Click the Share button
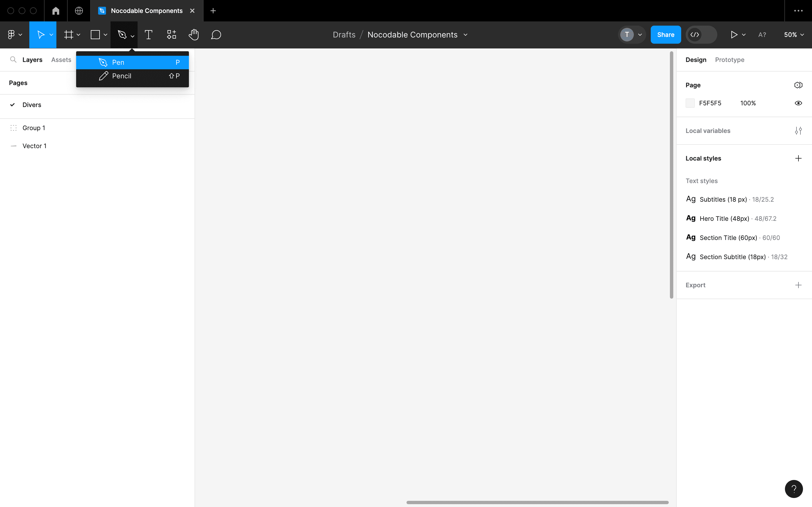This screenshot has height=507, width=812. (665, 35)
